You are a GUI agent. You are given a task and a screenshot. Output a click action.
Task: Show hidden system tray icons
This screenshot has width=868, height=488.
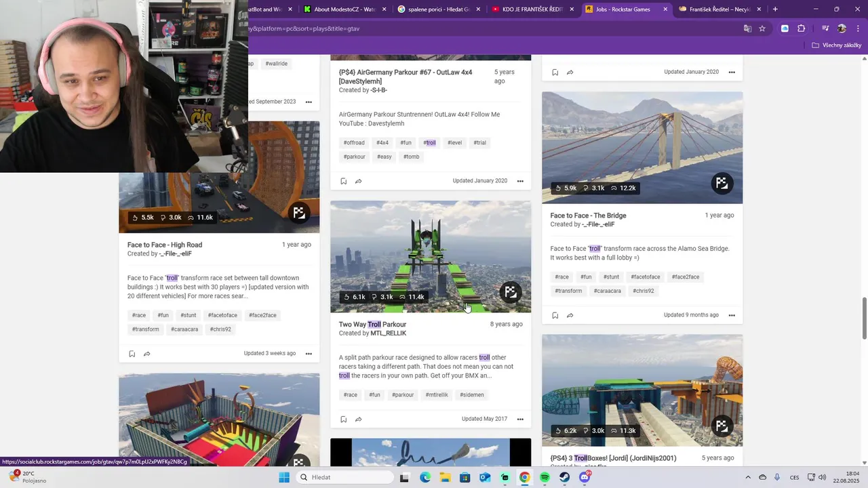click(x=748, y=477)
